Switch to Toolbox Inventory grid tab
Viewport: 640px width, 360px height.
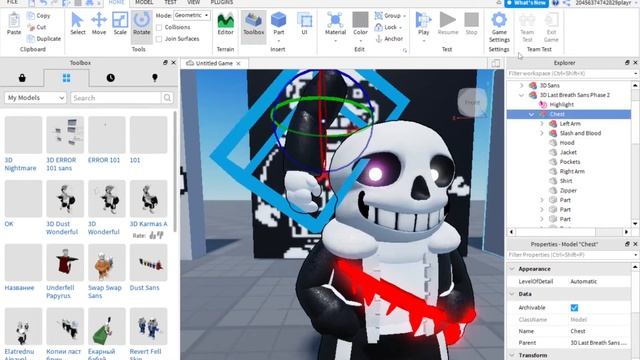pyautogui.click(x=66, y=78)
